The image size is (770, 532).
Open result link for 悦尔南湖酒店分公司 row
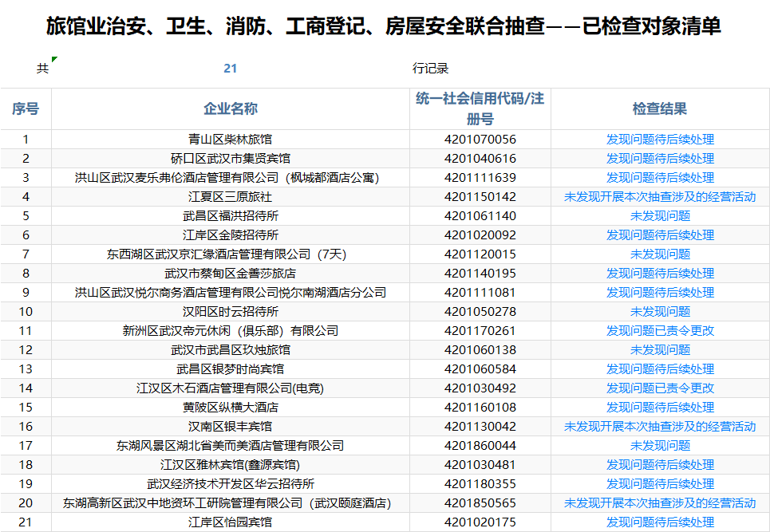[660, 293]
